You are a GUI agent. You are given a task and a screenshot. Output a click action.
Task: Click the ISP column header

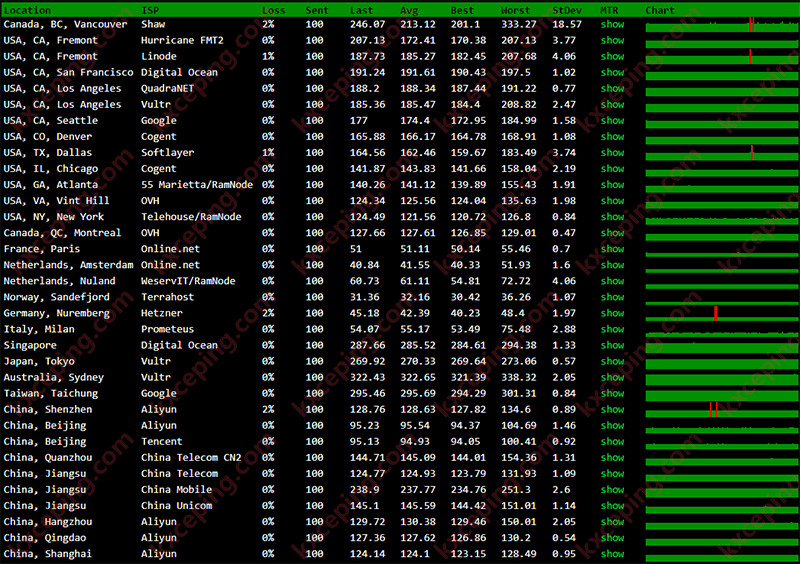[x=150, y=10]
